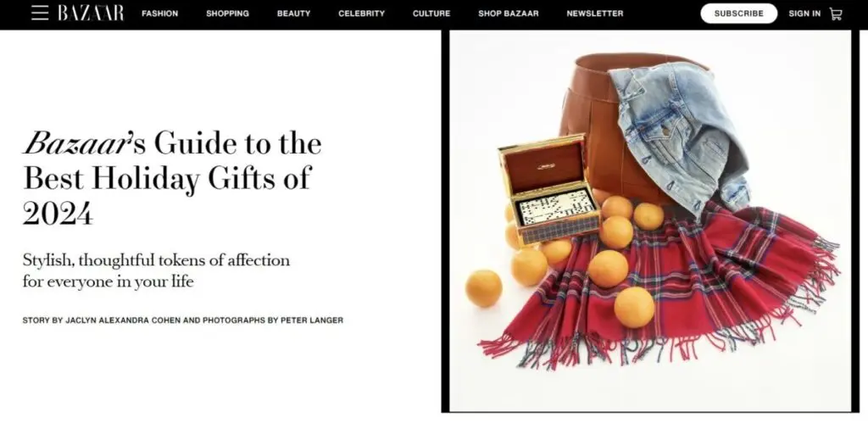
Task: Open the Celebrity section
Action: click(x=361, y=14)
